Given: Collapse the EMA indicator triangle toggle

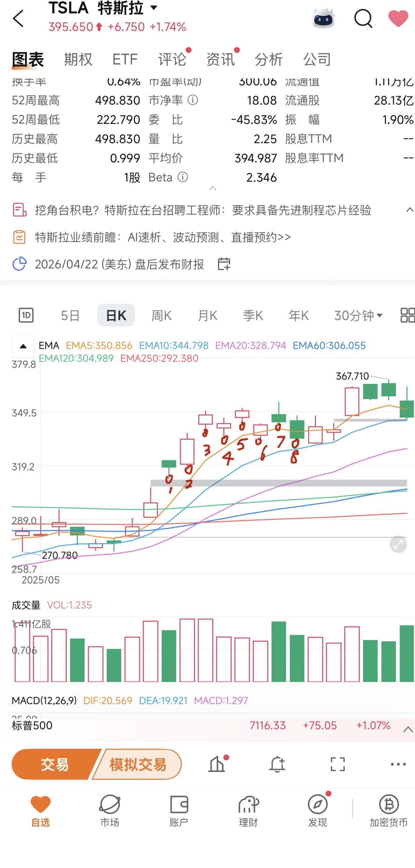Looking at the screenshot, I should point(23,346).
